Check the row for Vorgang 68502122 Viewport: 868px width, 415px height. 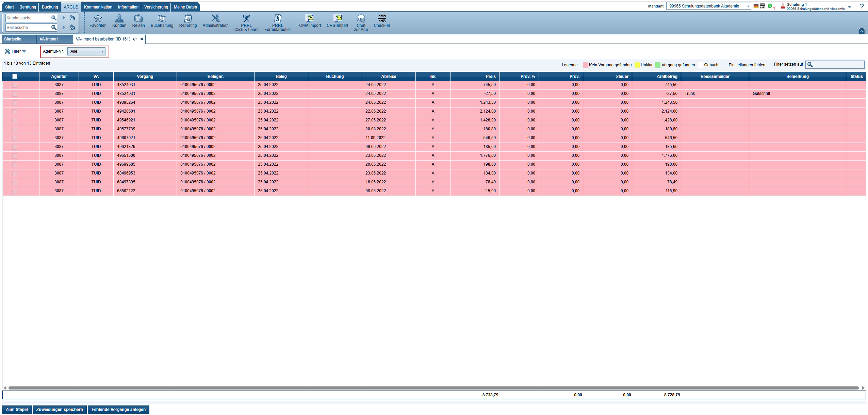15,191
